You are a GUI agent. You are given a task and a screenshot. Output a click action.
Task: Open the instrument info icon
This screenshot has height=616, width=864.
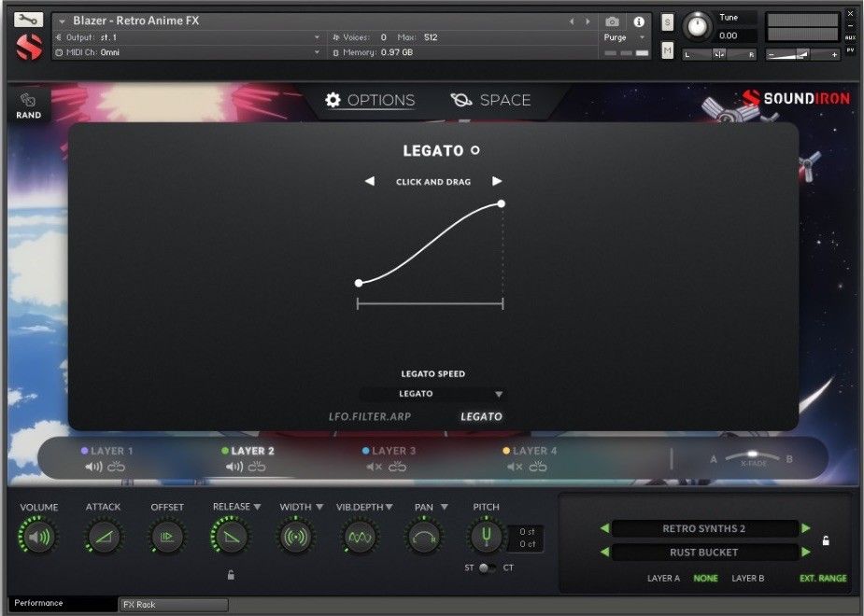639,21
